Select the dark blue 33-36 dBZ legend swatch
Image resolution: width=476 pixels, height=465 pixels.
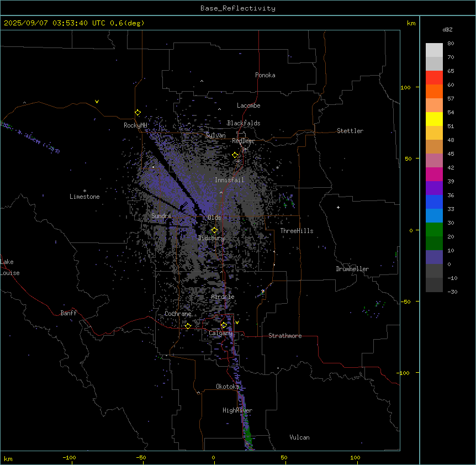pyautogui.click(x=434, y=202)
